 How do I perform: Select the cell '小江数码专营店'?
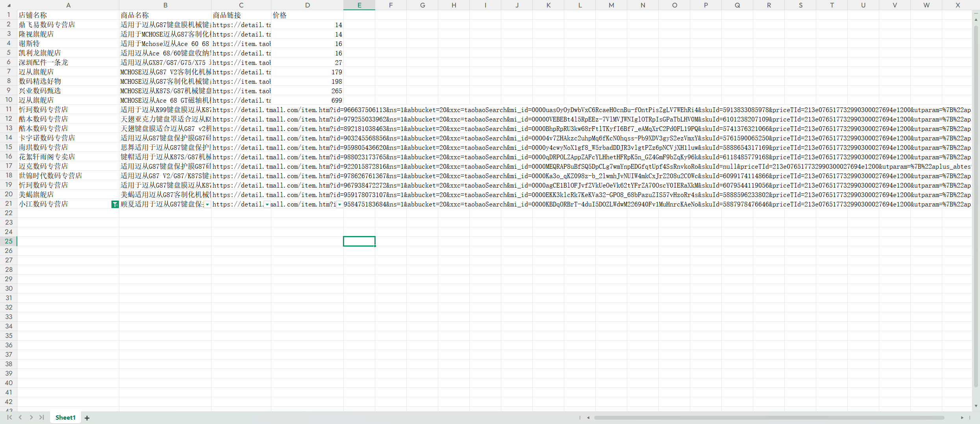click(68, 204)
